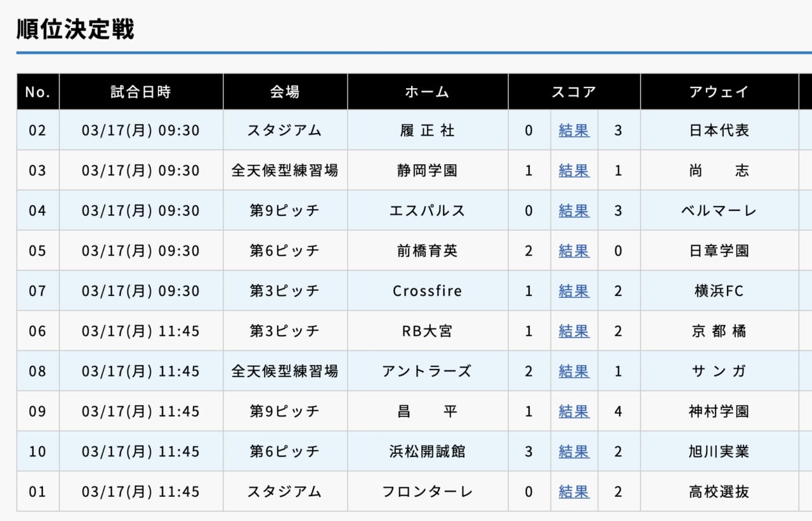Select the フロンターレ home team cell
The width and height of the screenshot is (812, 521).
pyautogui.click(x=428, y=492)
